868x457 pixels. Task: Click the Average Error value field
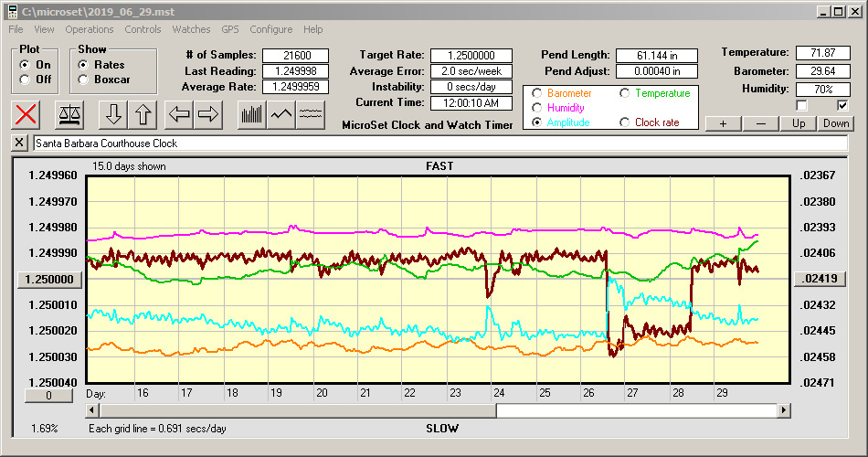[471, 71]
